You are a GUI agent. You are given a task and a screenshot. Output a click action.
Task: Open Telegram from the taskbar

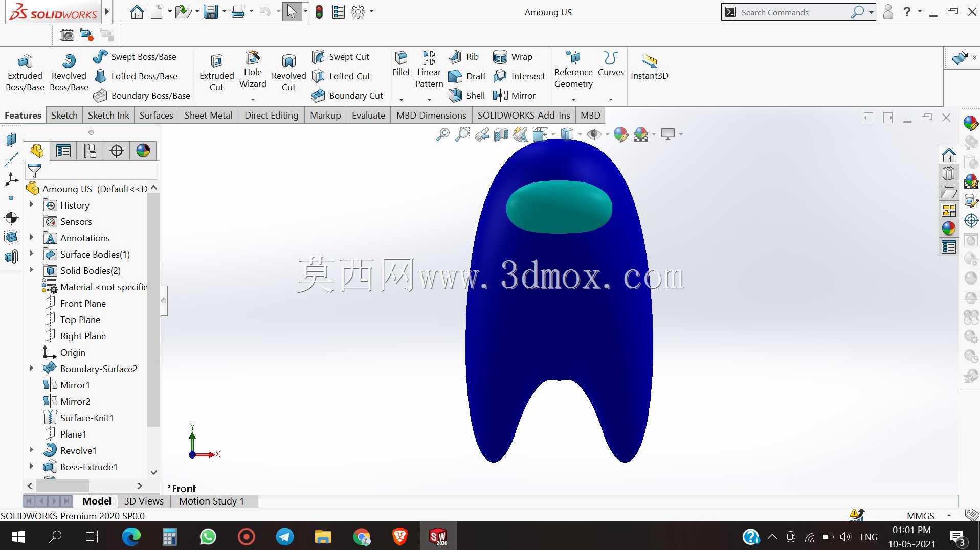285,536
